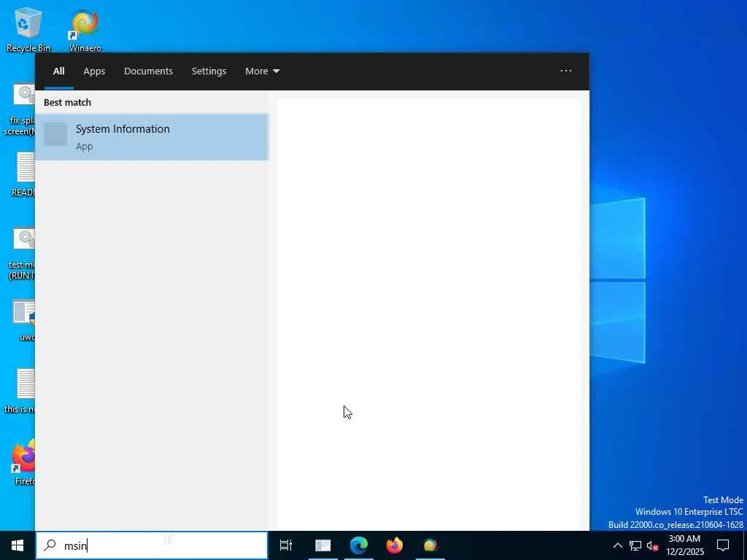Select the Recycle Bin desktop icon
Screen dimensions: 747x560
click(x=28, y=28)
